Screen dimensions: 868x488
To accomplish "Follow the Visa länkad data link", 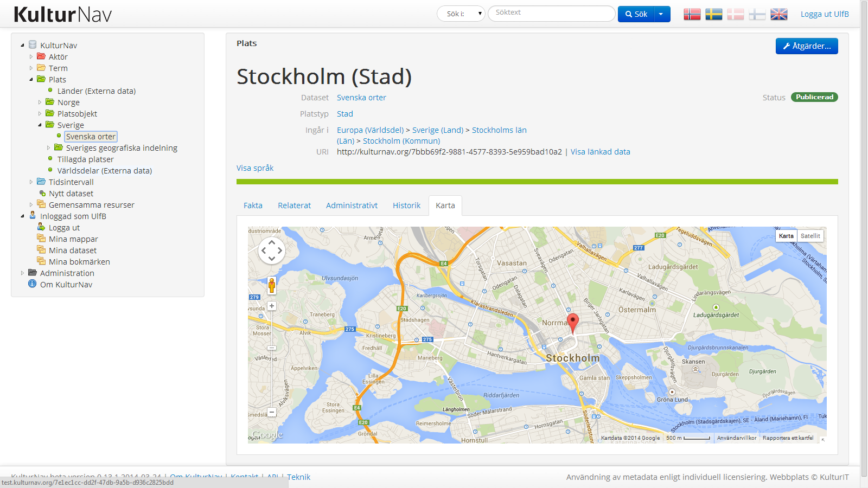I will coord(601,152).
